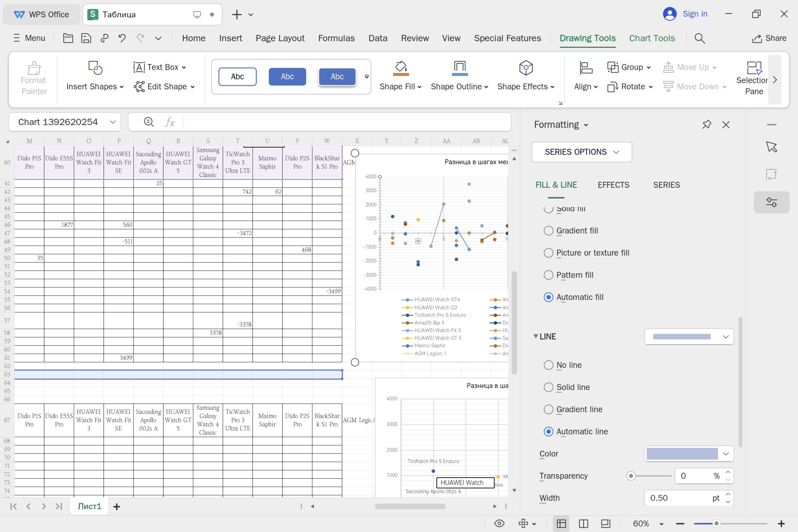Click the Shape Outline icon
The width and height of the screenshot is (798, 532).
pyautogui.click(x=459, y=68)
